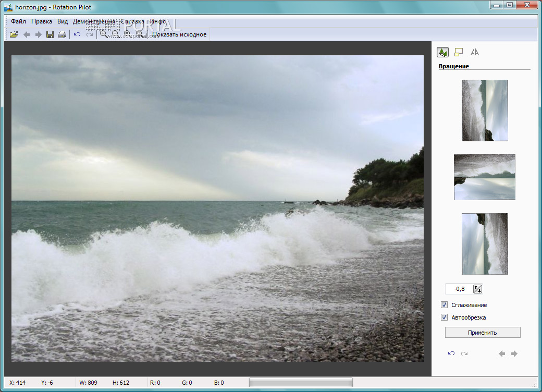Open the Файл menu
The width and height of the screenshot is (542, 392).
tap(18, 21)
